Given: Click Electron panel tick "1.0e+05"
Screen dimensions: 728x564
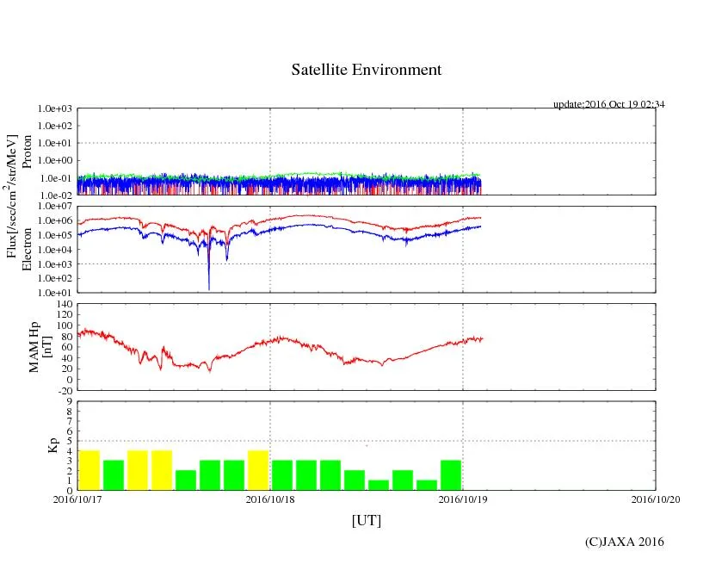Looking at the screenshot, I should (x=55, y=235).
